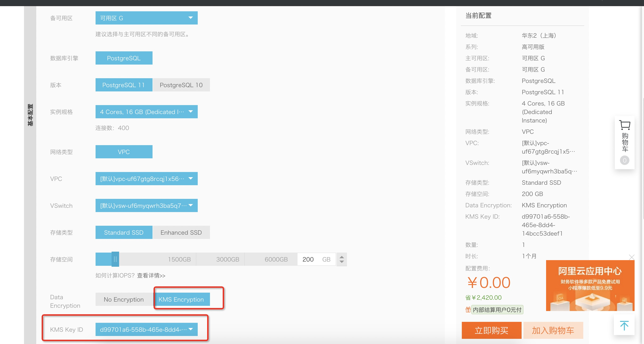Expand the standby zone dropdown
Image resolution: width=644 pixels, height=344 pixels.
click(146, 18)
